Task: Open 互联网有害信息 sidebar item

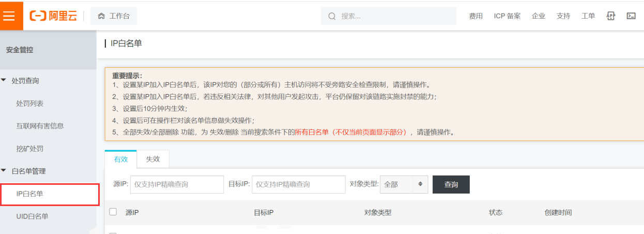Action: (40, 126)
